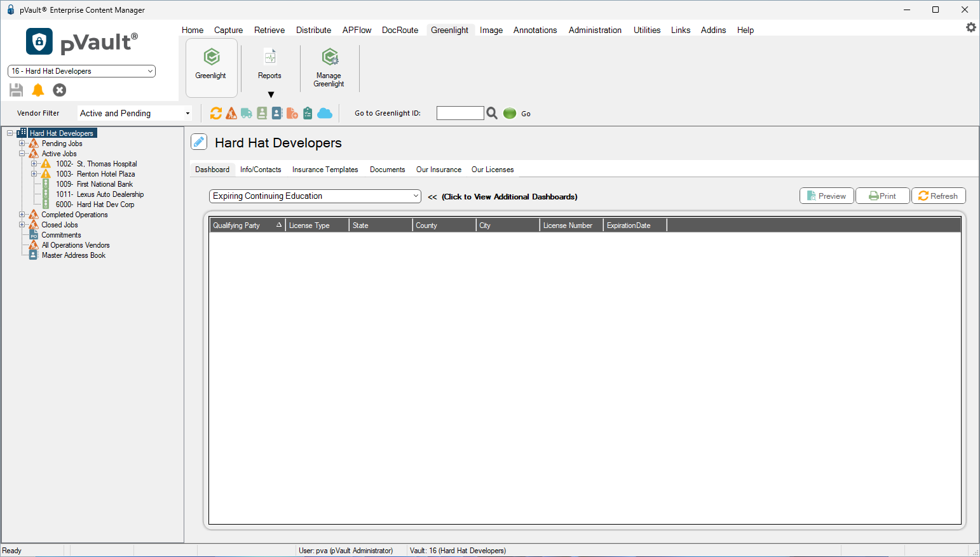Switch to the Info/Contacts tab
Screen dimensions: 980x557
261,170
